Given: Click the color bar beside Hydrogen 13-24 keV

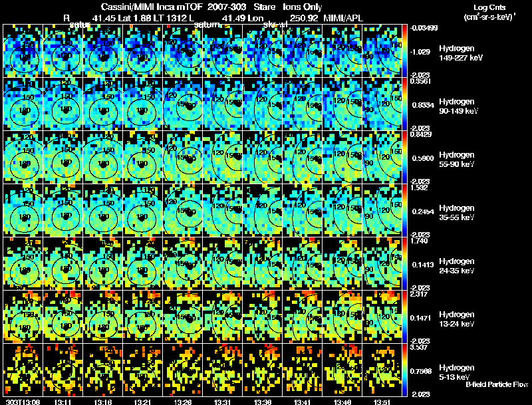Looking at the screenshot, I should coord(404,317).
